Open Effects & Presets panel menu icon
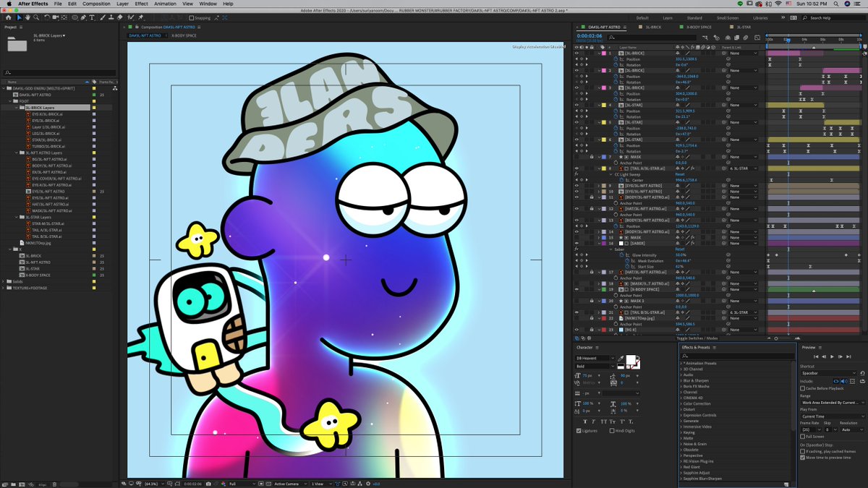The width and height of the screenshot is (868, 488). (715, 348)
